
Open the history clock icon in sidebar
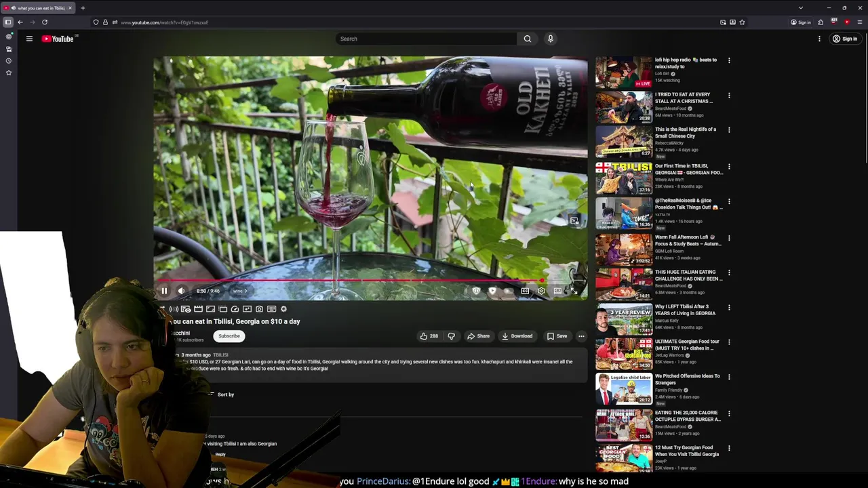[x=9, y=61]
